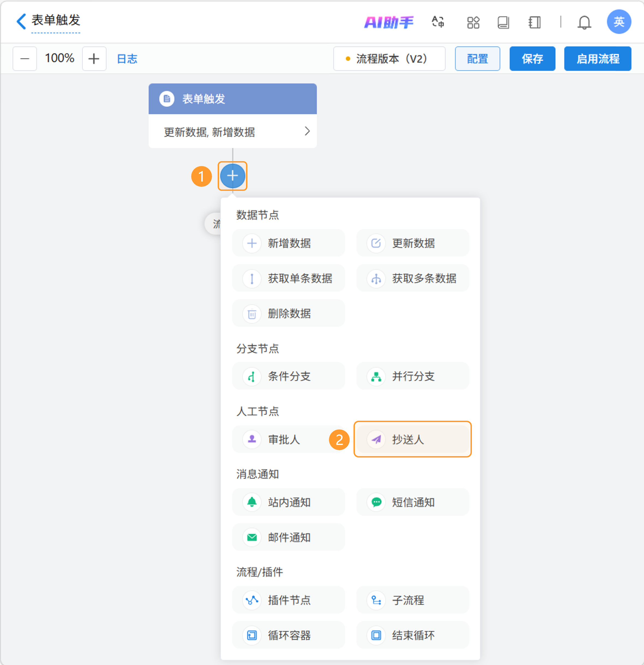The image size is (644, 665).
Task: Click the user avatar 英
Action: click(619, 22)
